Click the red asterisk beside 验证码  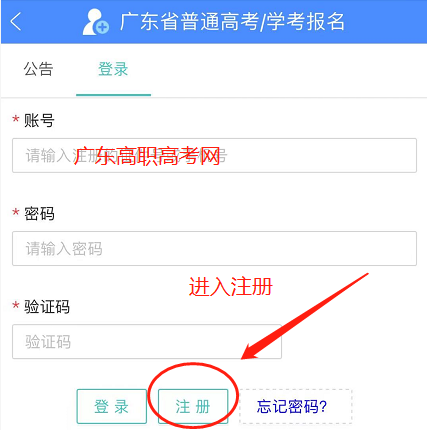16,305
